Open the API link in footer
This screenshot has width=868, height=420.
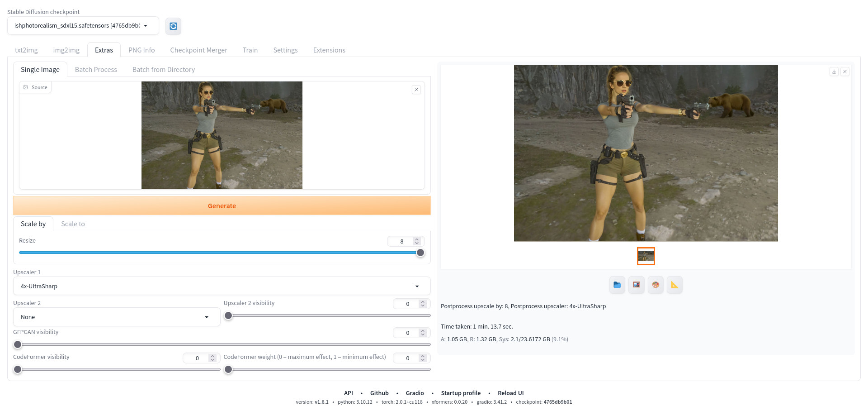click(348, 393)
